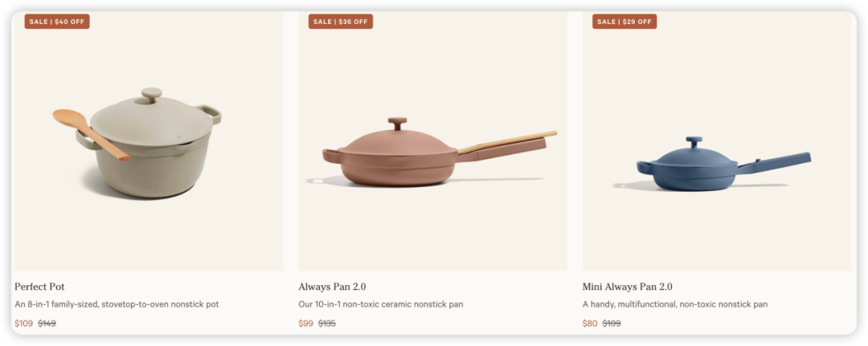Click the crossed-out $135 original price
The width and height of the screenshot is (868, 346).
[327, 324]
